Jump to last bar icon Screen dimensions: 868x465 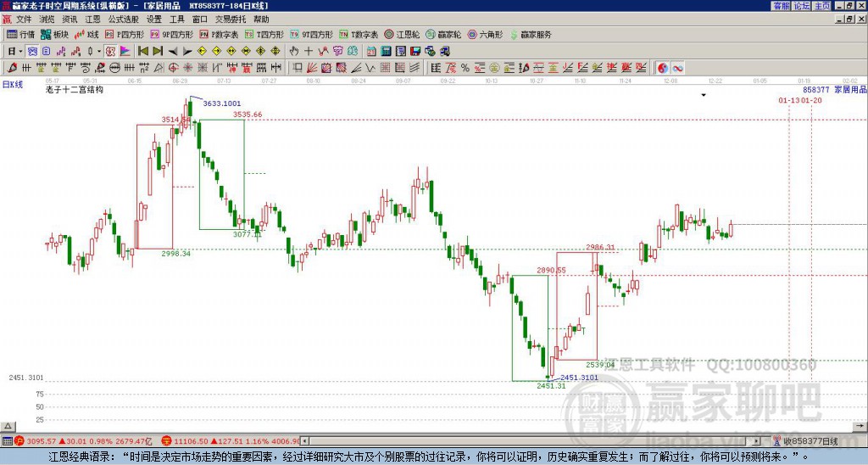point(158,52)
